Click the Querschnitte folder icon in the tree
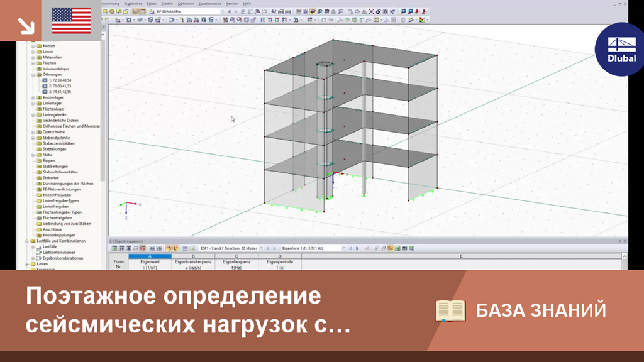This screenshot has width=644, height=362. 40,132
